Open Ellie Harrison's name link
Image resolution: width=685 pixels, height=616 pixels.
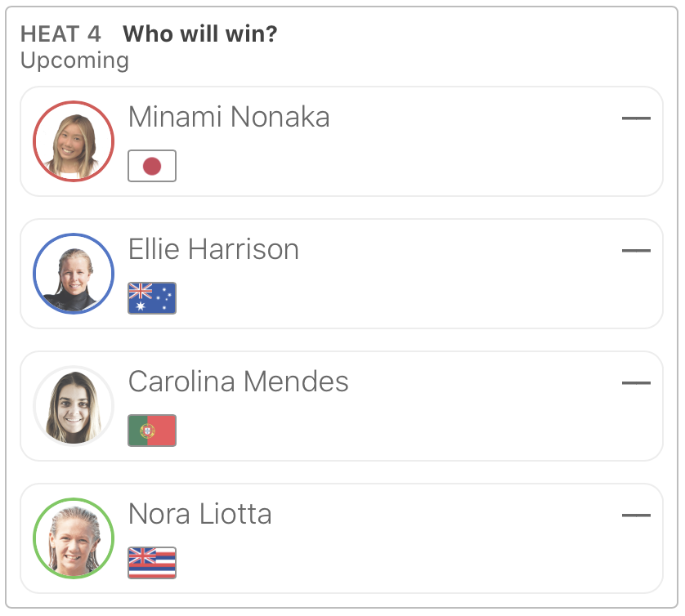213,250
